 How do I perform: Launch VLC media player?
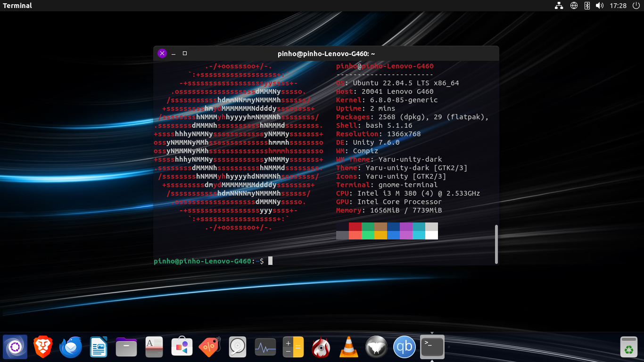click(x=349, y=347)
